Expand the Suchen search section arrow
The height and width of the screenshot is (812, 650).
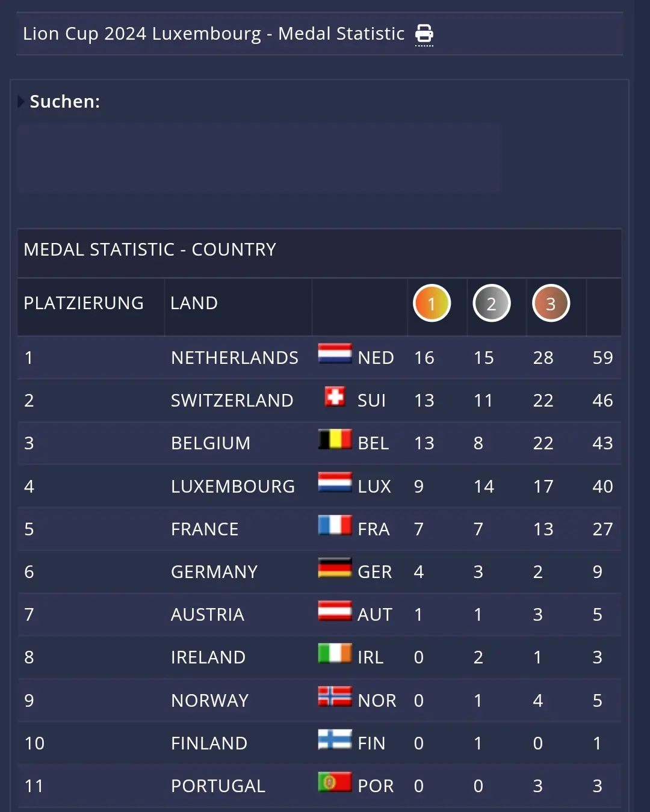point(21,101)
